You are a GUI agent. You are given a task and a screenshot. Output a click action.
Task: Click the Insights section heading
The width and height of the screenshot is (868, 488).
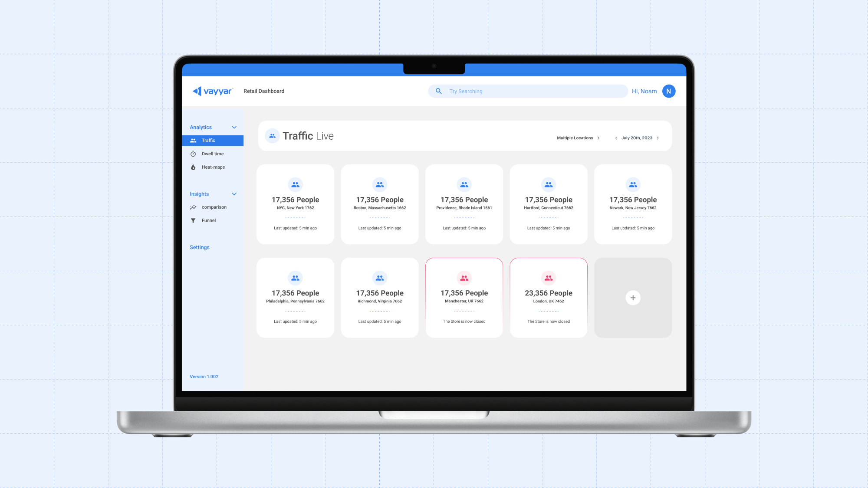pyautogui.click(x=199, y=194)
